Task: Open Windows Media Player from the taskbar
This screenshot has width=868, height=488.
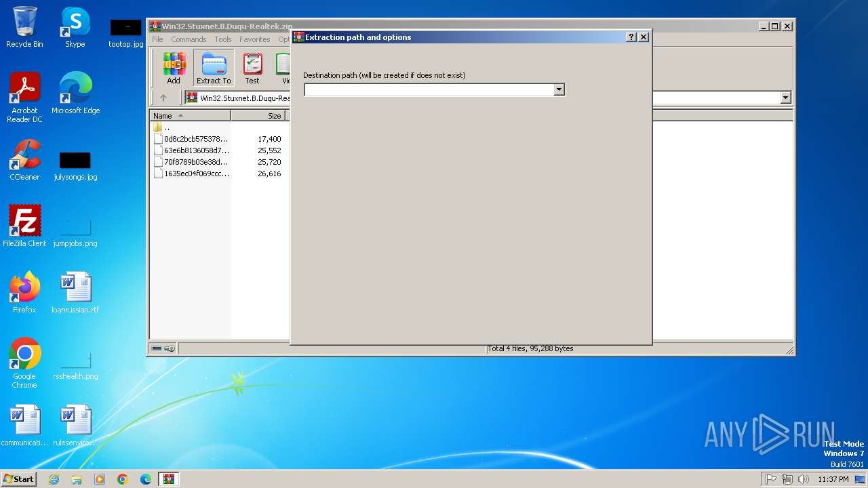Action: pos(100,479)
